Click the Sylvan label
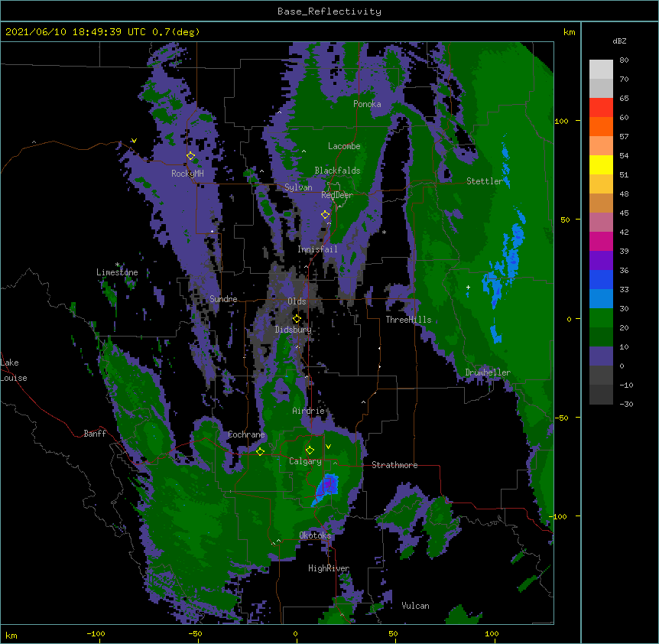 pyautogui.click(x=298, y=187)
